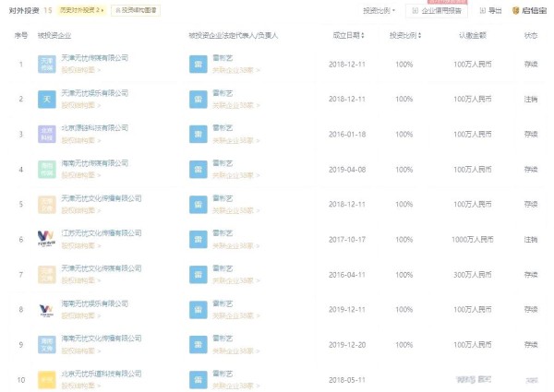Click the 对外投资 15 section title
Image resolution: width=554 pixels, height=392 pixels.
[x=30, y=10]
